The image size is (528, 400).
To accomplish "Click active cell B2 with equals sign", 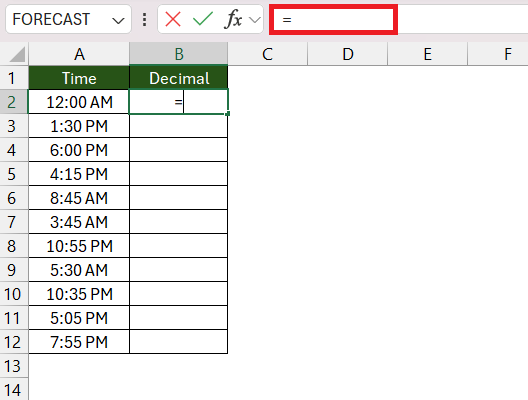I will point(179,102).
